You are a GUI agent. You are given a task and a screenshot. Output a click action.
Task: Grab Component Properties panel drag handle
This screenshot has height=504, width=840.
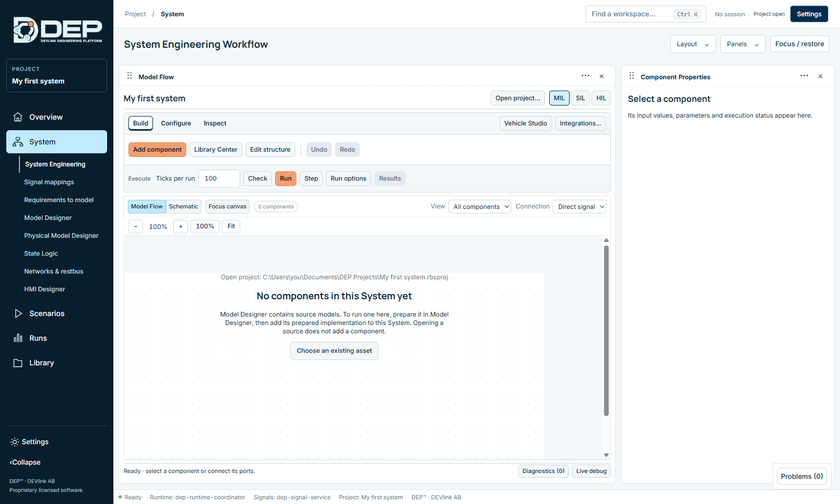click(x=632, y=76)
